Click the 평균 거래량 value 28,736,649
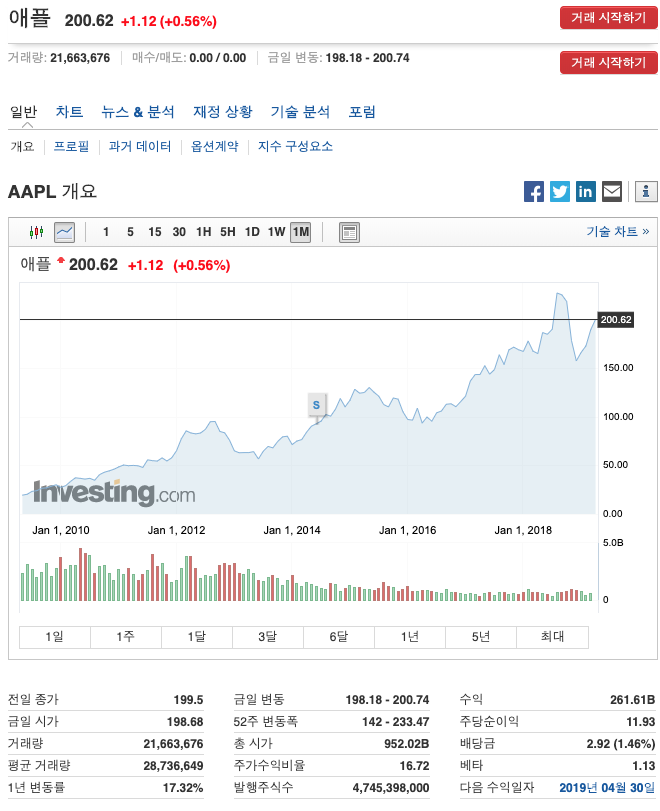This screenshot has height=811, width=660. pos(173,765)
